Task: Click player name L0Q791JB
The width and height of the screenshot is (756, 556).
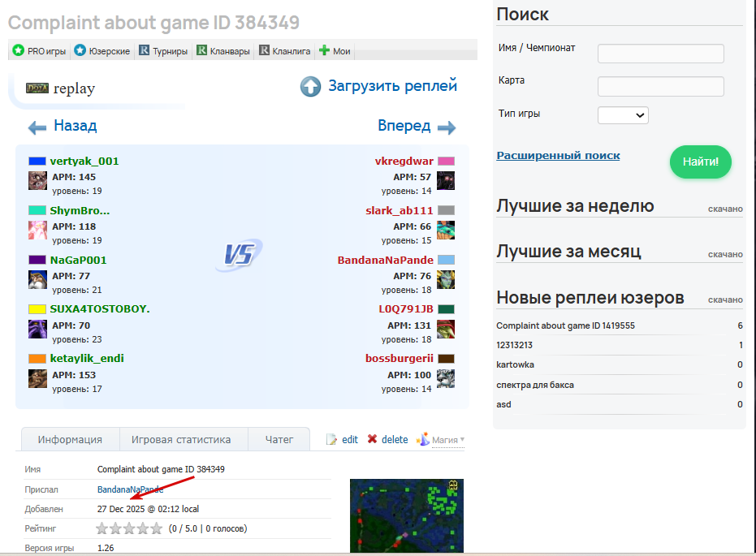Action: (406, 308)
